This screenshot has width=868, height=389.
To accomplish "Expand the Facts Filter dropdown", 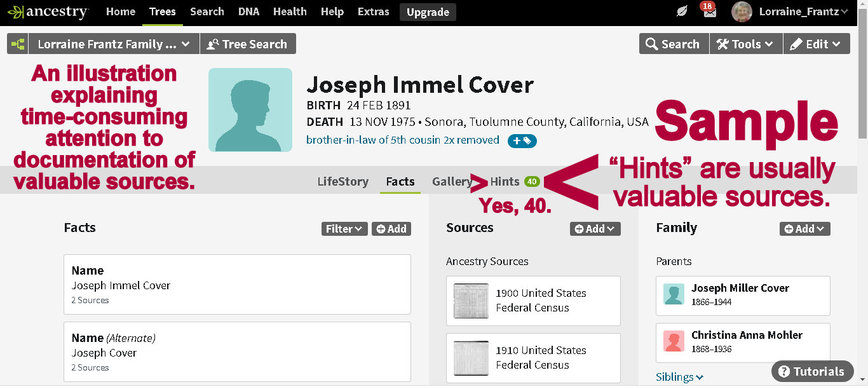I will (x=344, y=229).
